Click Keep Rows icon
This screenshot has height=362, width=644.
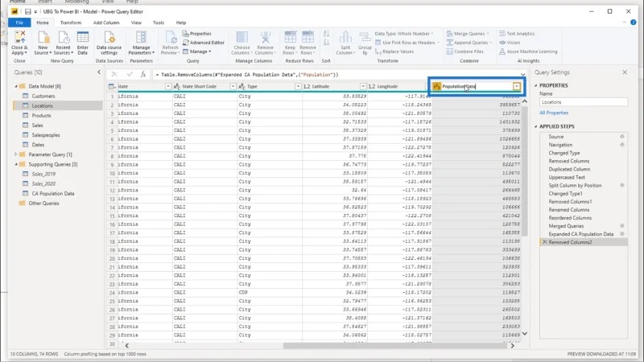pos(290,37)
